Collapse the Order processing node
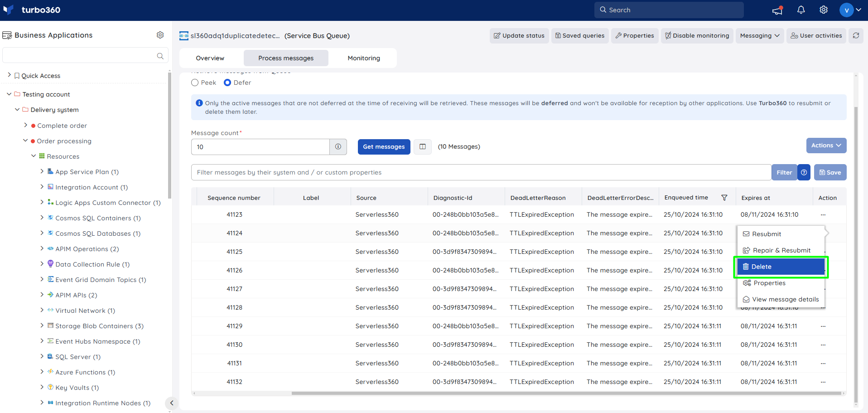The image size is (868, 413). (x=25, y=141)
